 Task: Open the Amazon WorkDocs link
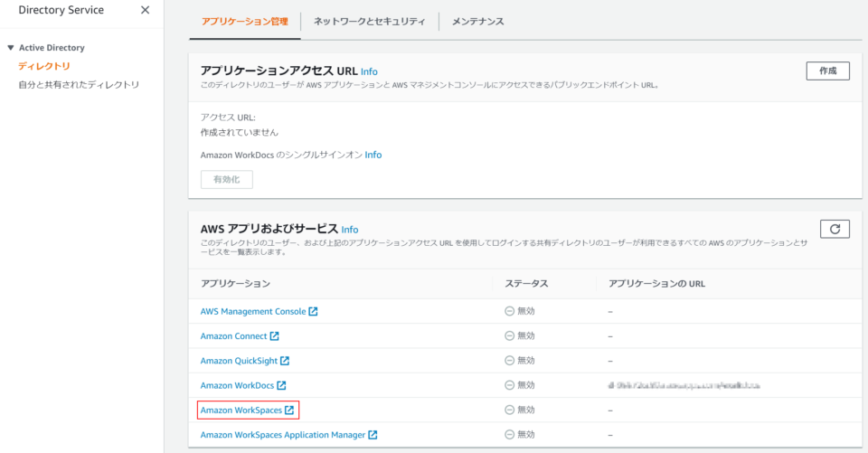click(237, 385)
